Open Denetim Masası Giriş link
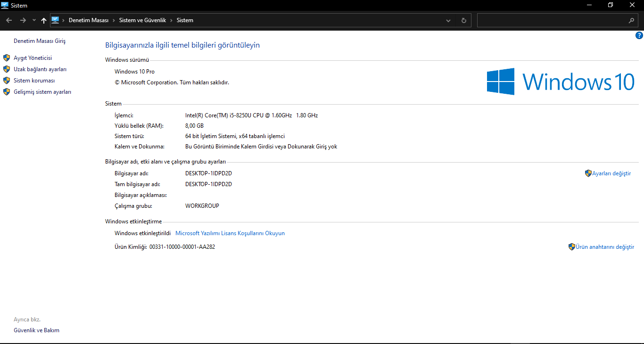Viewport: 644px width, 344px height. pos(40,41)
